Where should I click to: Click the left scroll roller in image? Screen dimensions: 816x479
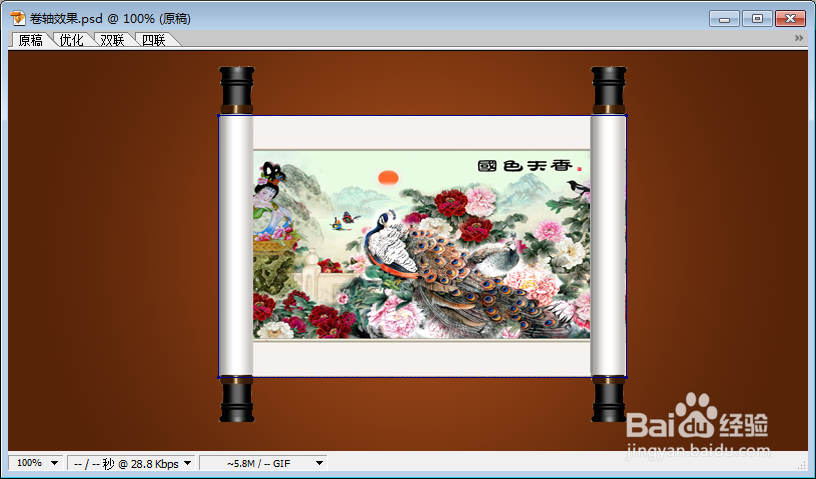point(236,244)
